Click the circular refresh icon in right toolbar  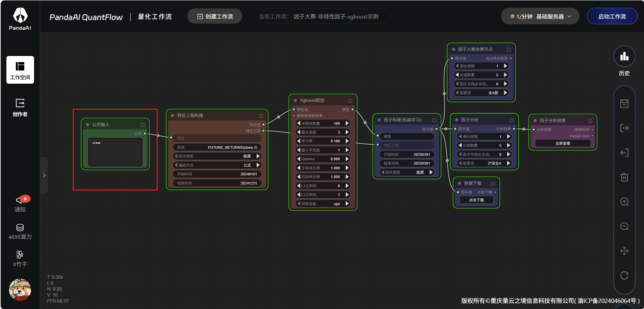pos(624,276)
